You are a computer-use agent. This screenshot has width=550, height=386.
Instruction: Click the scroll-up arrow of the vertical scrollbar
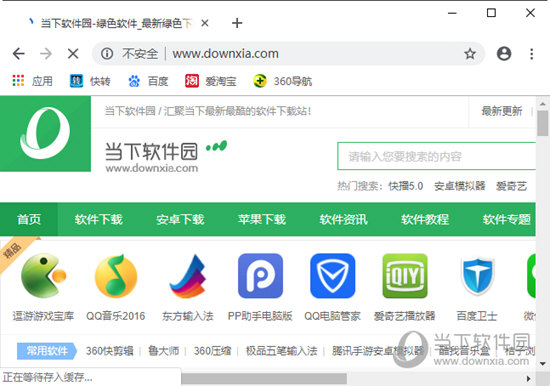(x=543, y=104)
